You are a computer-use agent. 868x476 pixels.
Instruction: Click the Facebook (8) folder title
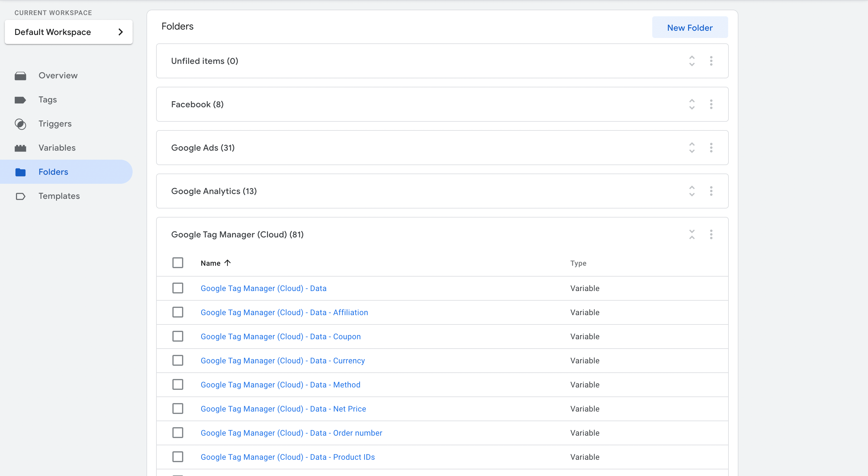point(197,105)
